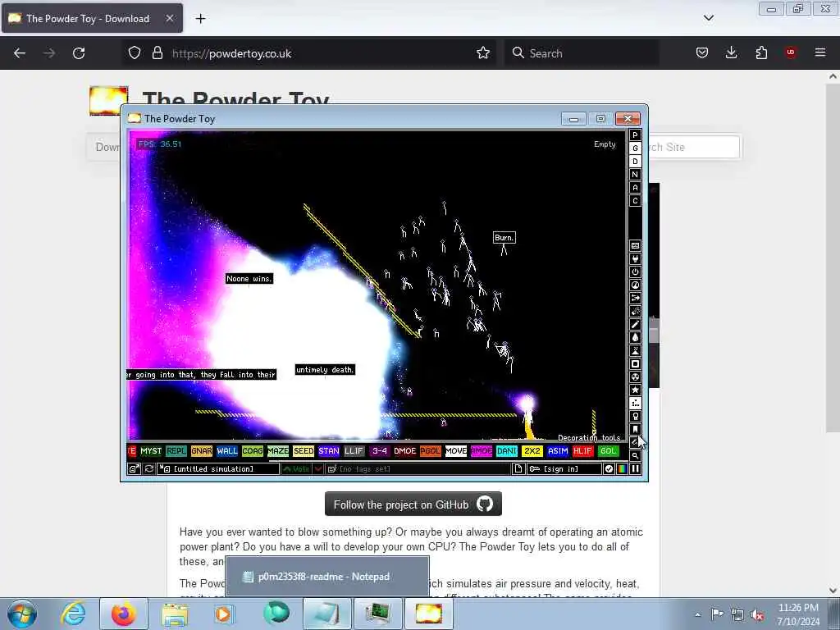The image size is (840, 630).
Task: Open the Game of Life category icon
Action: click(635, 404)
